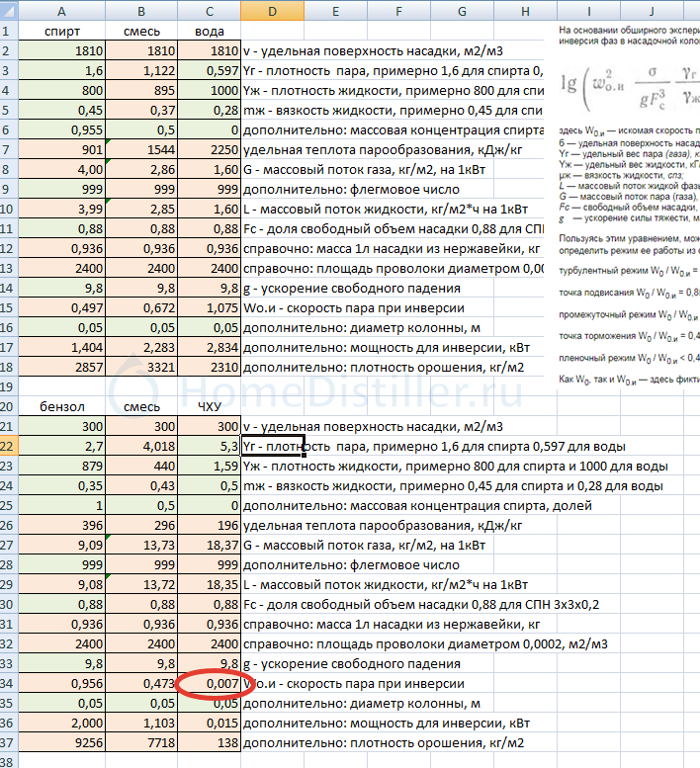Click cell C23 with value 1,59

click(x=210, y=466)
